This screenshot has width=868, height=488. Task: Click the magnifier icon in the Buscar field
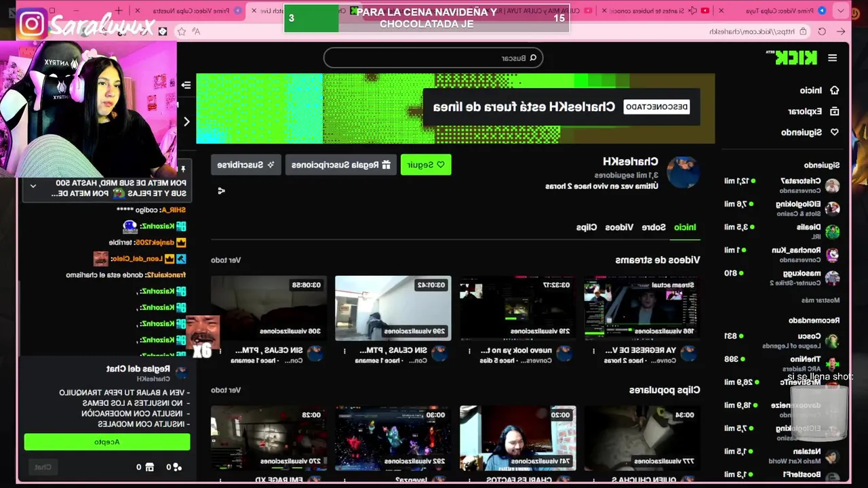(x=532, y=58)
